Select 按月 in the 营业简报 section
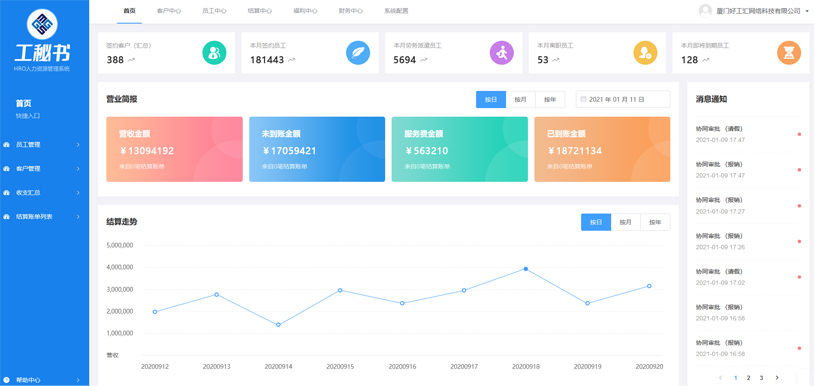Screen dimensions: 814x386 [520, 99]
